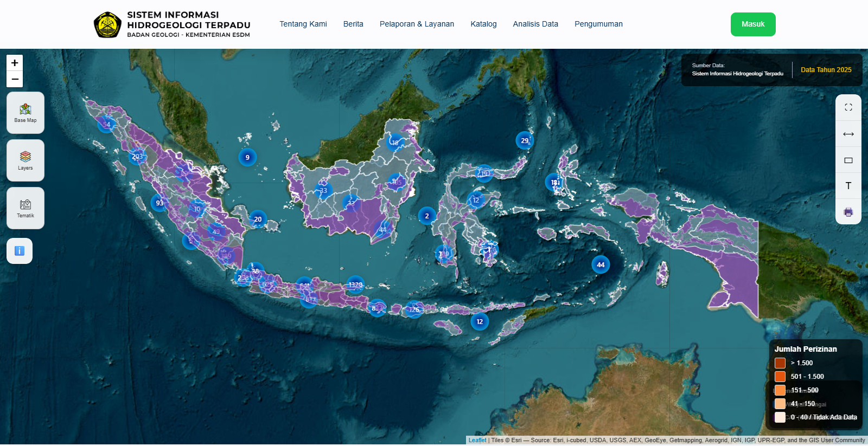
Task: Open the Layers panel
Action: point(25,160)
